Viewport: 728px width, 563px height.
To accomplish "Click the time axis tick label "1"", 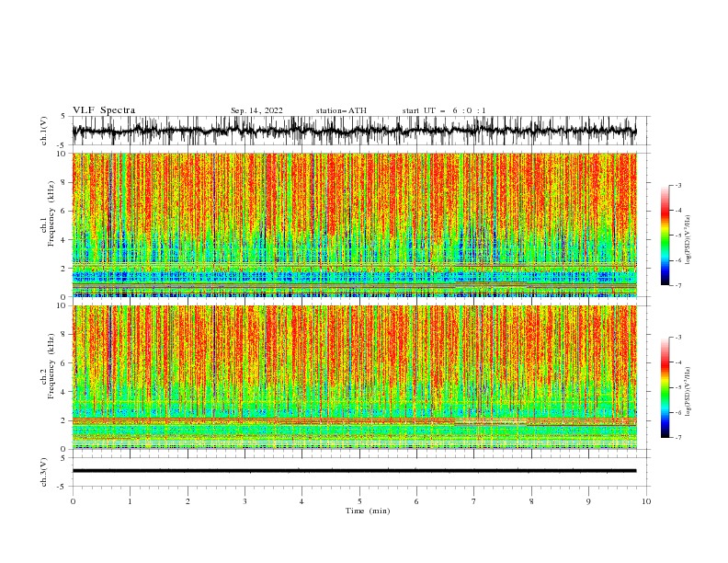I will pos(130,501).
